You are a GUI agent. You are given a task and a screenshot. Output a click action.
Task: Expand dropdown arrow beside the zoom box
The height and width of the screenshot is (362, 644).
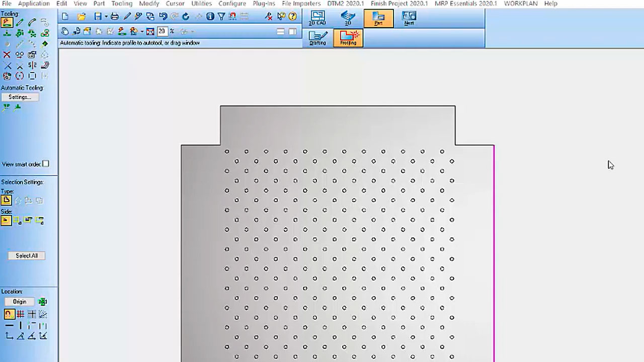[x=142, y=31]
